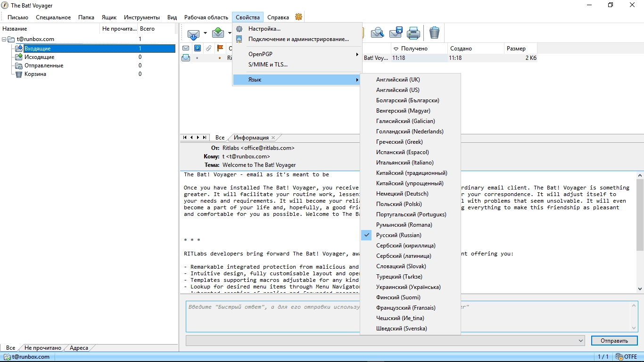Click the 1 / 1 message counter in status bar
This screenshot has width=644, height=362.
pos(603,357)
